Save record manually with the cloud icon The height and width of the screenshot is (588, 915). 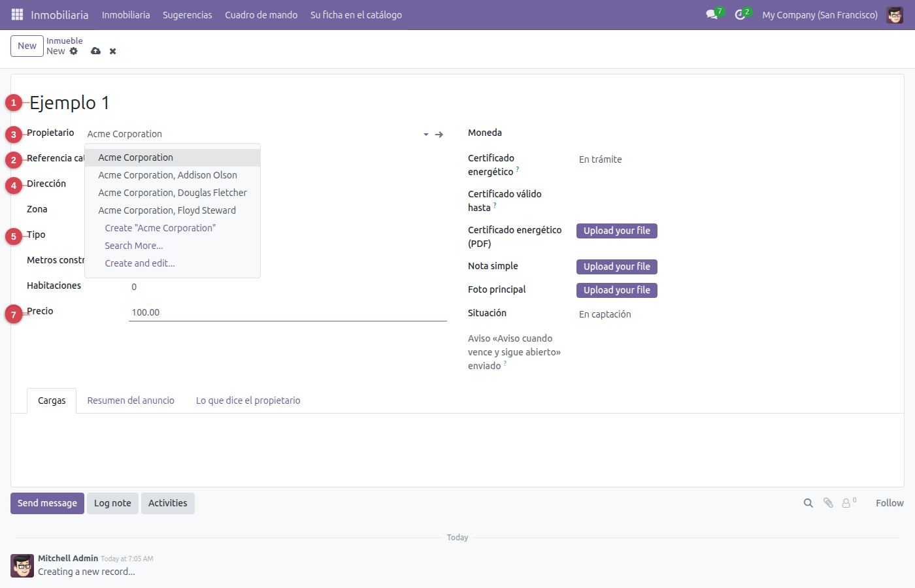point(96,51)
